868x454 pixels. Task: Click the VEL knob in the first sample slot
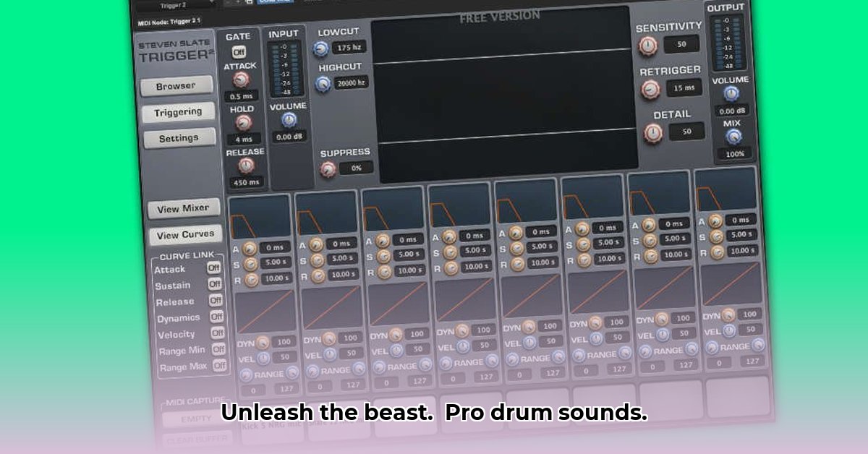tap(263, 357)
